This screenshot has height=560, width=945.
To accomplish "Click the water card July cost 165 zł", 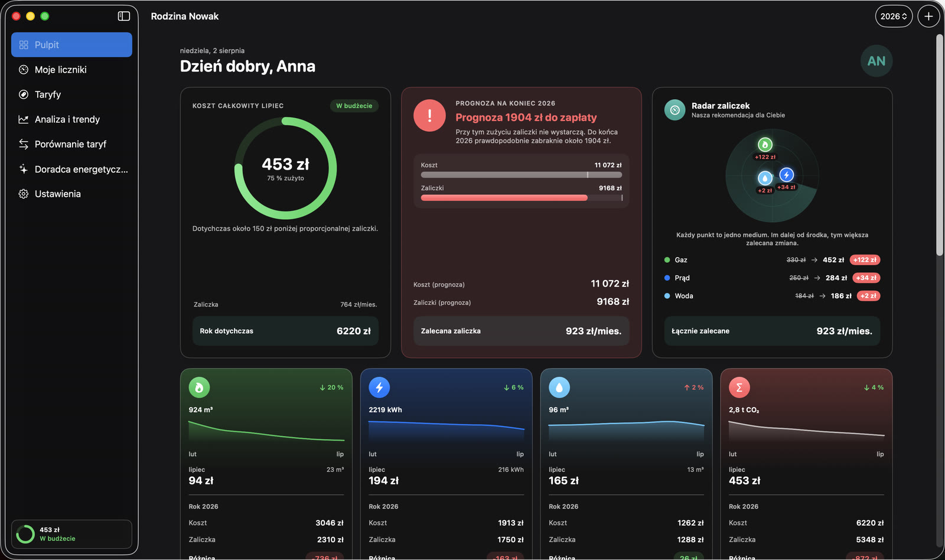I will 564,481.
